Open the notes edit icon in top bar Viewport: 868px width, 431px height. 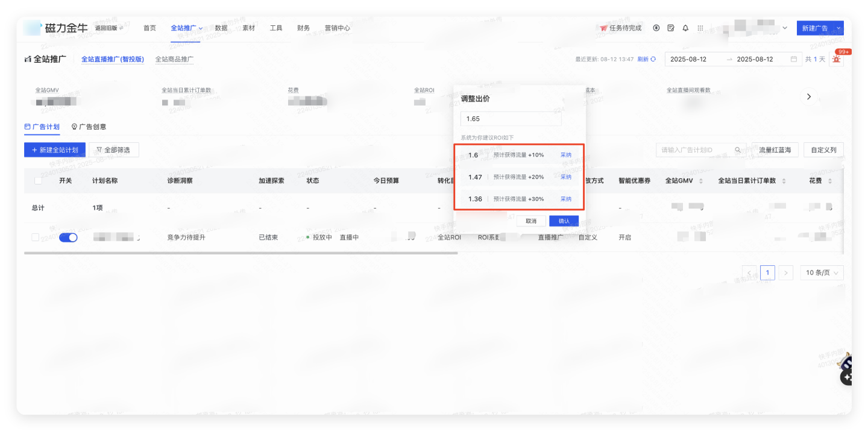671,28
